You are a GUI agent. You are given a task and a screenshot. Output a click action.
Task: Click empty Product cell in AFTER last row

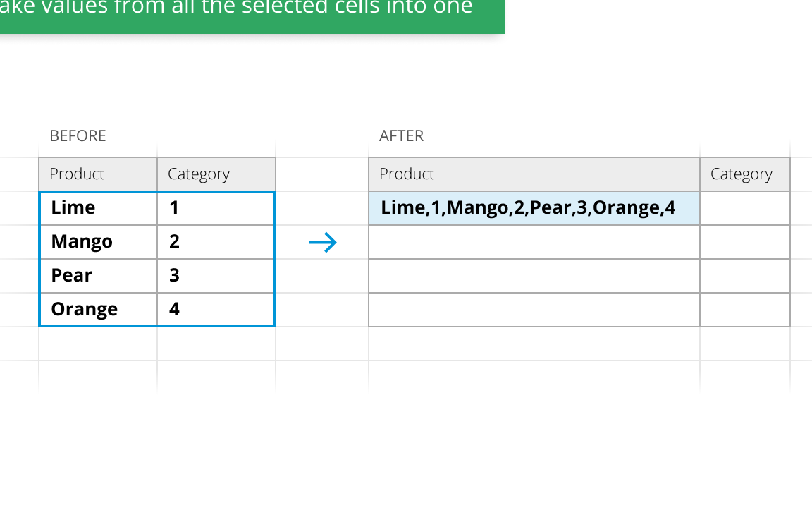pos(534,310)
